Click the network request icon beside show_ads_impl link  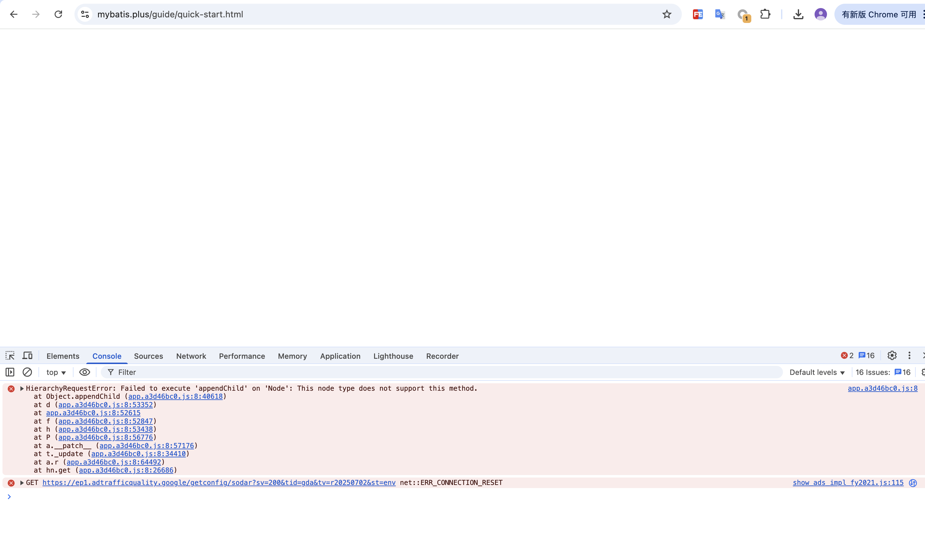click(x=913, y=483)
